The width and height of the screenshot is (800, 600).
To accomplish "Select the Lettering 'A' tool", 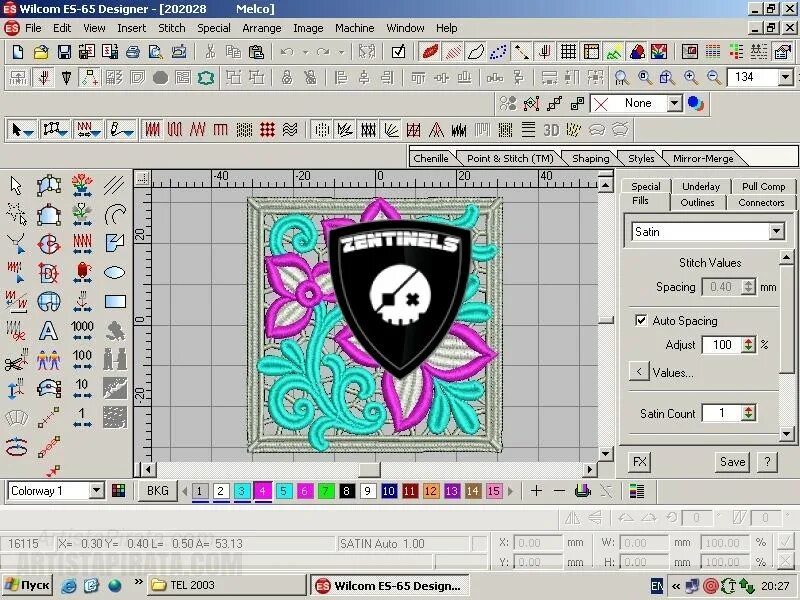I will pos(48,331).
